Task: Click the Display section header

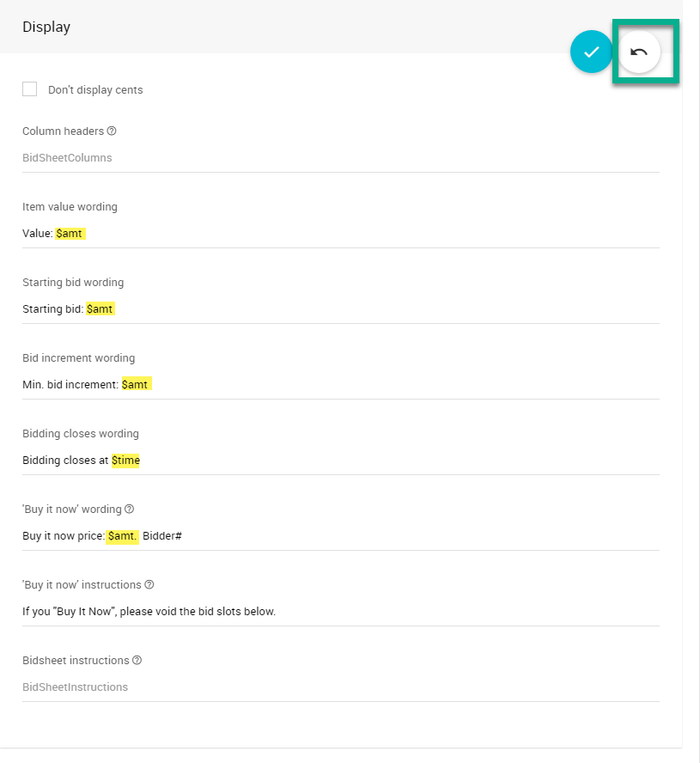Action: pos(46,27)
